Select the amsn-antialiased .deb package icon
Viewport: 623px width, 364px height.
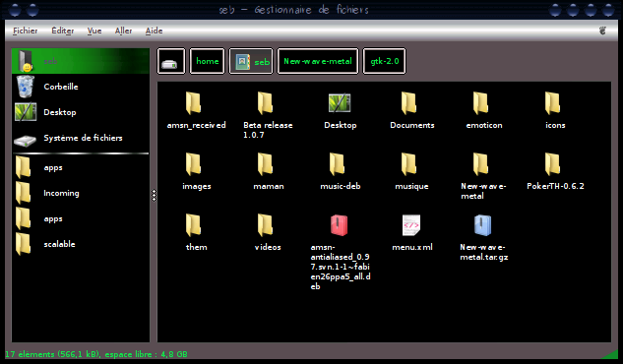click(x=339, y=225)
